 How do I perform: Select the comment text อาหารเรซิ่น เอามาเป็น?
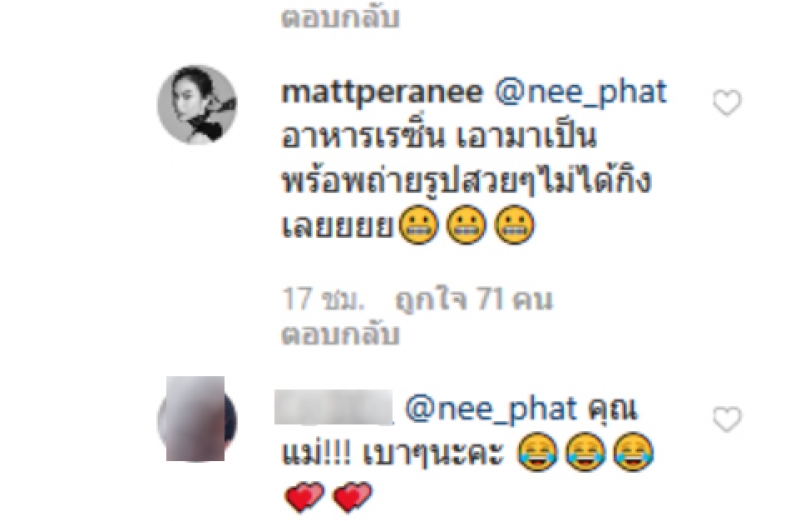pyautogui.click(x=439, y=136)
